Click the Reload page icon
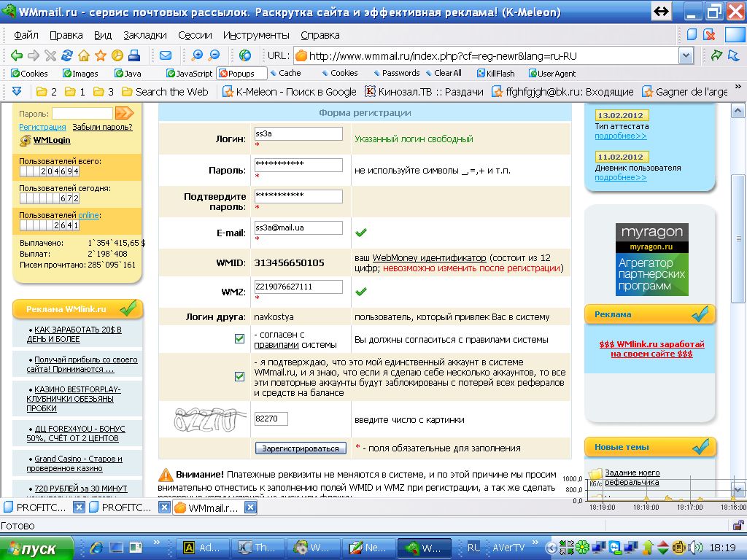This screenshot has height=560, width=747. point(67,55)
